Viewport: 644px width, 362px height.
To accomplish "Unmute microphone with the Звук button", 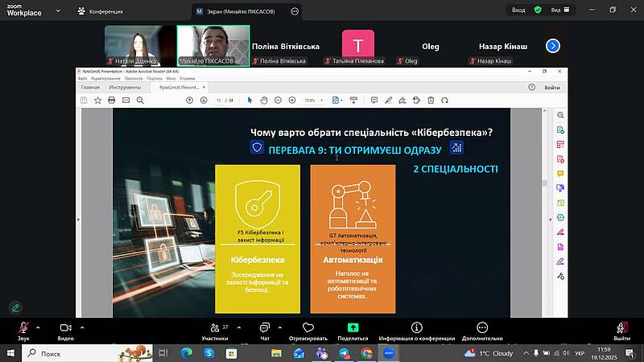I will point(23,330).
